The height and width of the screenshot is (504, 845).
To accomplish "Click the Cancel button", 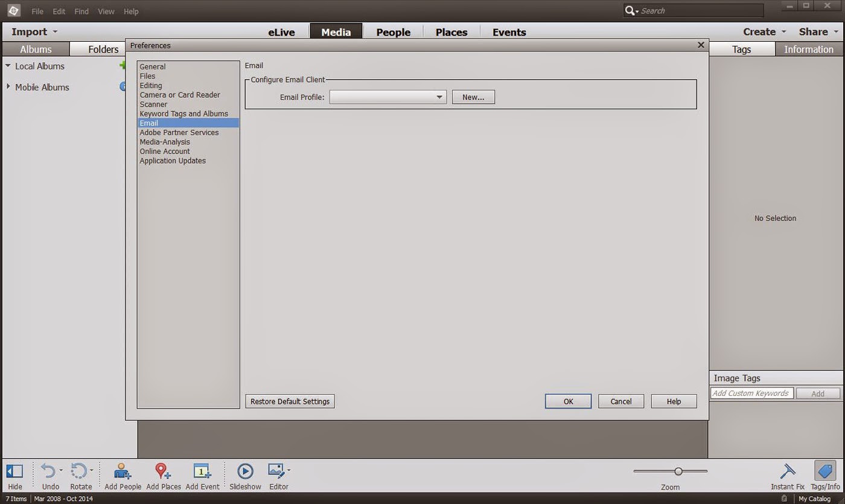I will point(621,401).
